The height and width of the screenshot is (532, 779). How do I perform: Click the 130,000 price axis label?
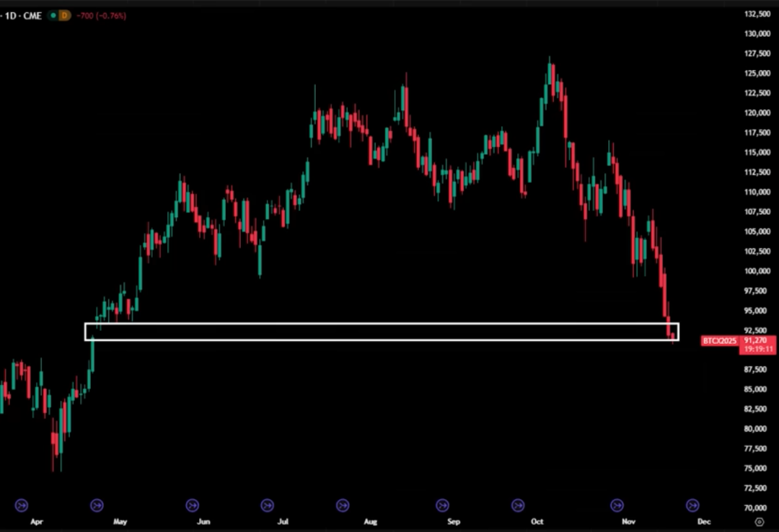click(x=757, y=34)
